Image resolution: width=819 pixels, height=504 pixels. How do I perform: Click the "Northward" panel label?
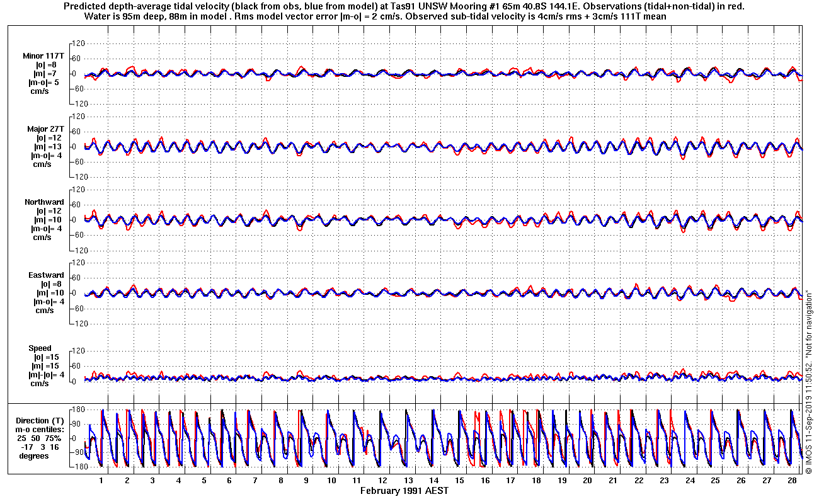tap(44, 202)
